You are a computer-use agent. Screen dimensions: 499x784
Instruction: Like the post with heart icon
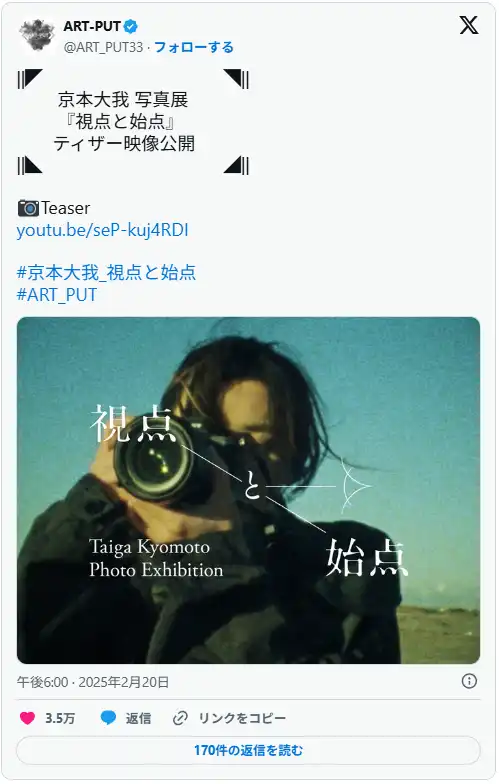tap(28, 718)
